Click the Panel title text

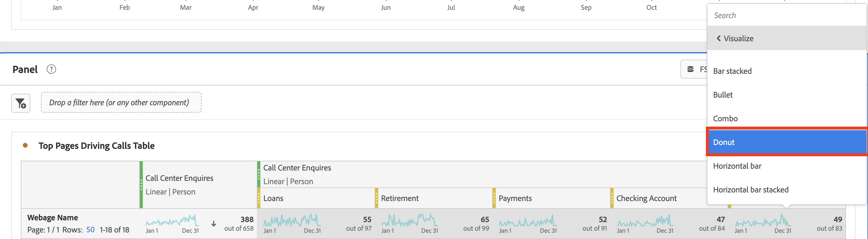tap(25, 69)
